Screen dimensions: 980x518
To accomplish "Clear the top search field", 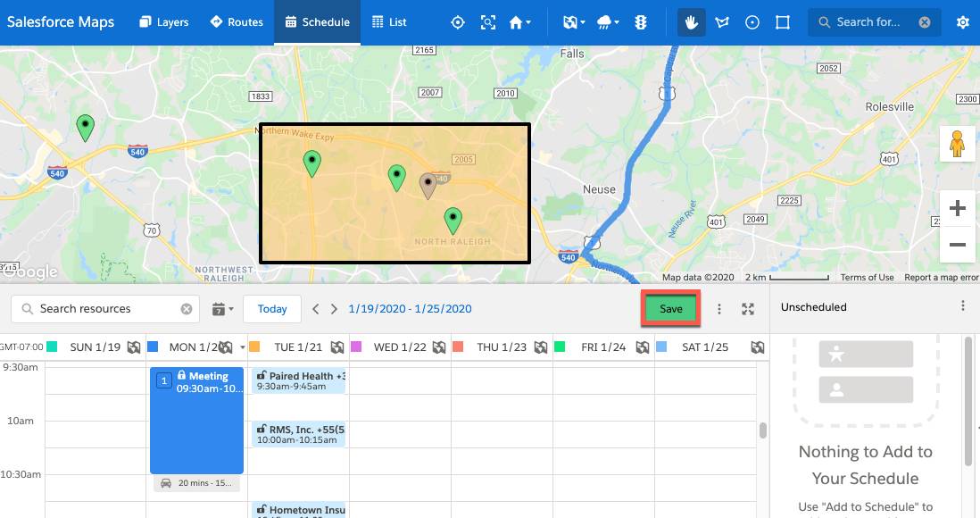I will point(925,22).
